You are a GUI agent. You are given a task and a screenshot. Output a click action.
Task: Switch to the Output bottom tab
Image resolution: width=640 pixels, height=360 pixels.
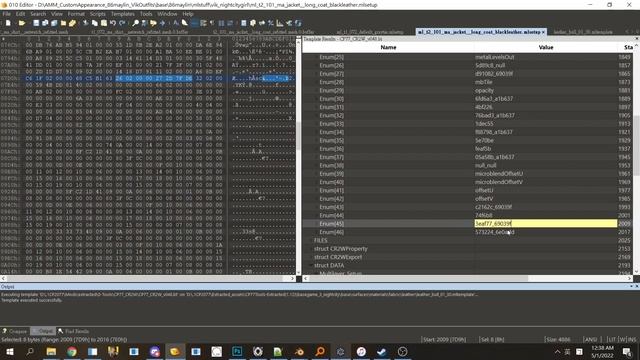coord(43,331)
